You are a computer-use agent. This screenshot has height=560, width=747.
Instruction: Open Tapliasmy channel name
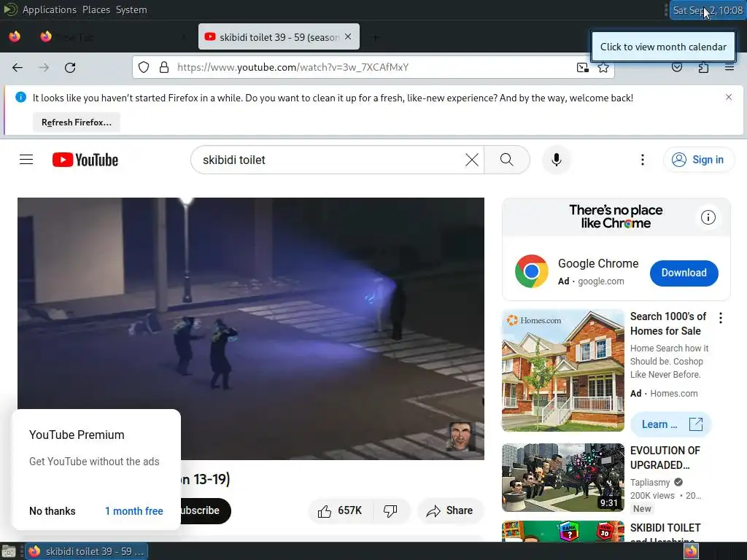click(650, 483)
